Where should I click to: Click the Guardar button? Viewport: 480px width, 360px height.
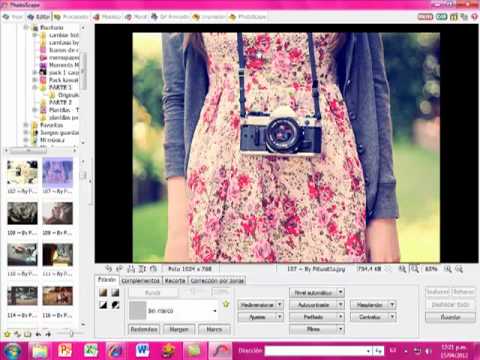(x=450, y=317)
